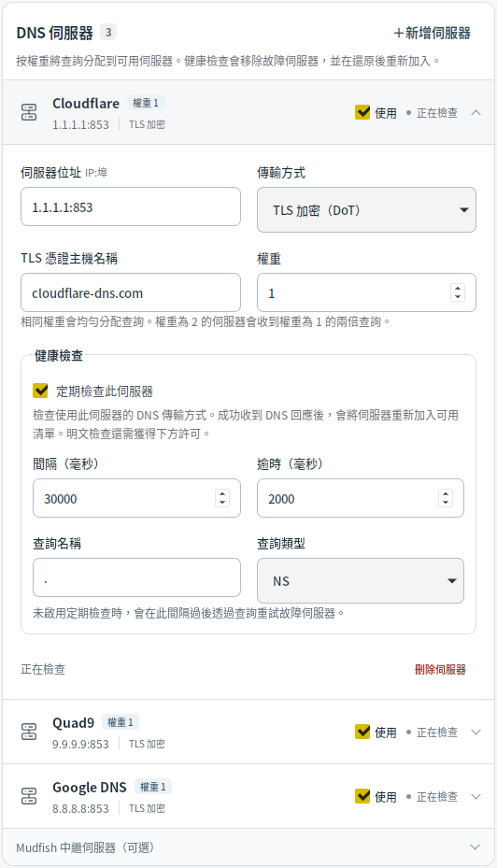
Task: Click the DNS 伺服器 panel heading
Action: [55, 34]
